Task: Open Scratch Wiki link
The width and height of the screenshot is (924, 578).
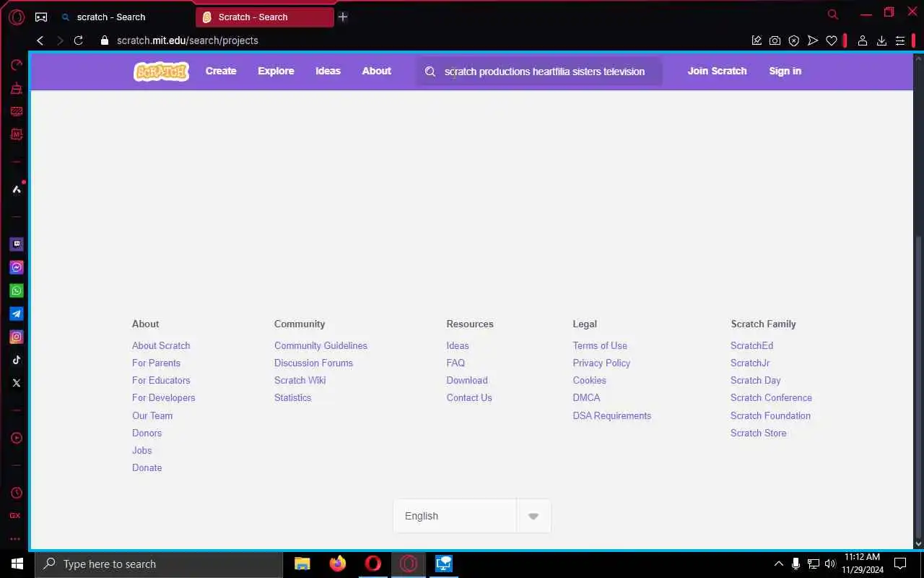Action: tap(300, 380)
